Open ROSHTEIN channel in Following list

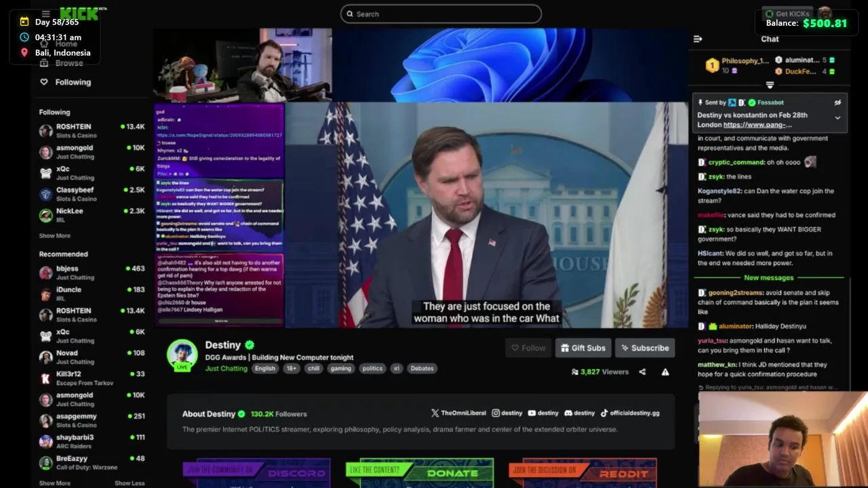click(92, 131)
